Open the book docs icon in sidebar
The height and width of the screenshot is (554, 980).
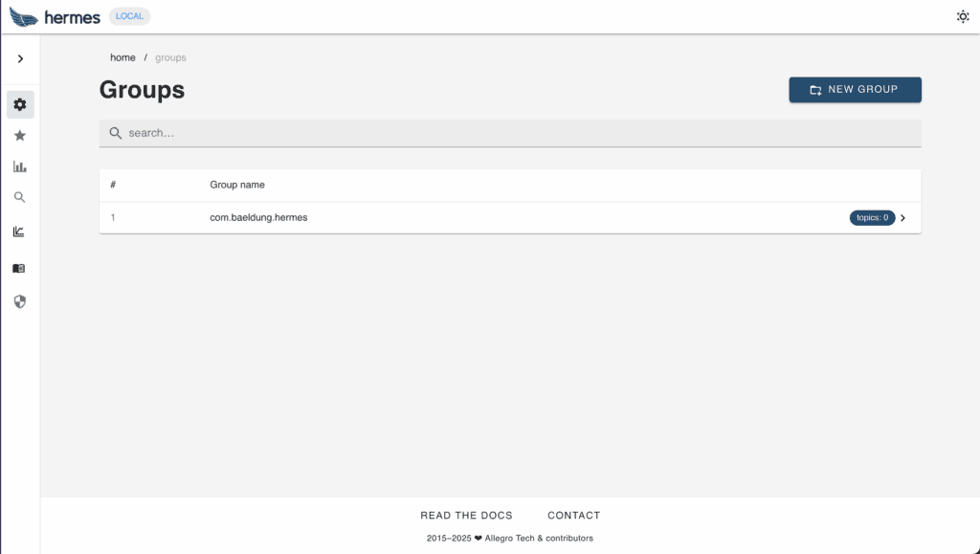tap(20, 269)
